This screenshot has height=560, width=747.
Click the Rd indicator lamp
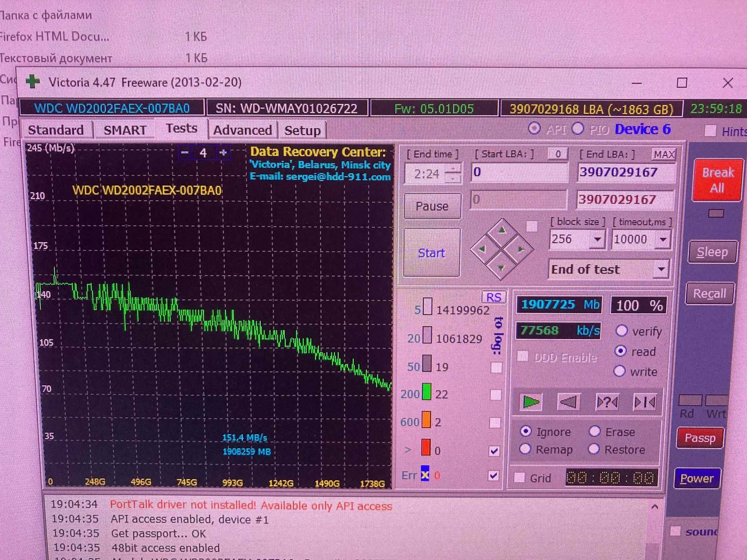coord(690,400)
